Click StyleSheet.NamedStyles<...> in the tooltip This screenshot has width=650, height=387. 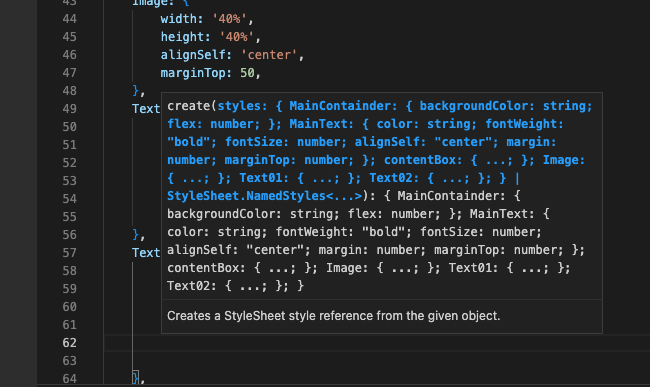264,196
